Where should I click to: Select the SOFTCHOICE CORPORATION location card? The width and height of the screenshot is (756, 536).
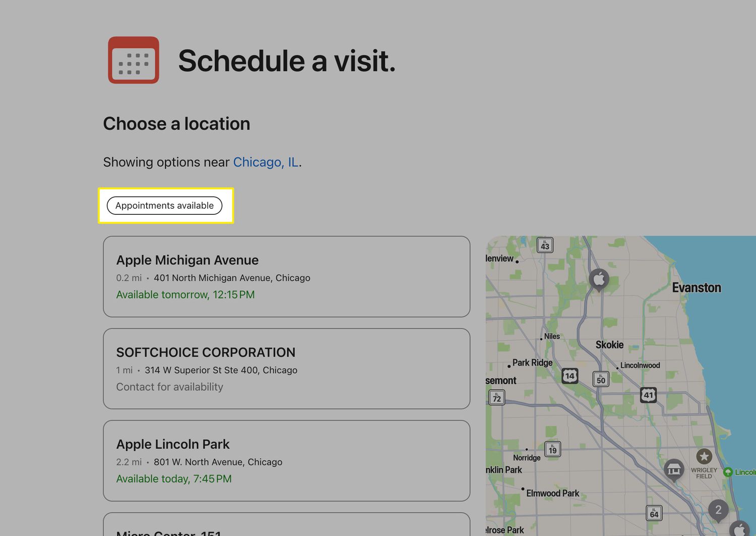pyautogui.click(x=286, y=369)
